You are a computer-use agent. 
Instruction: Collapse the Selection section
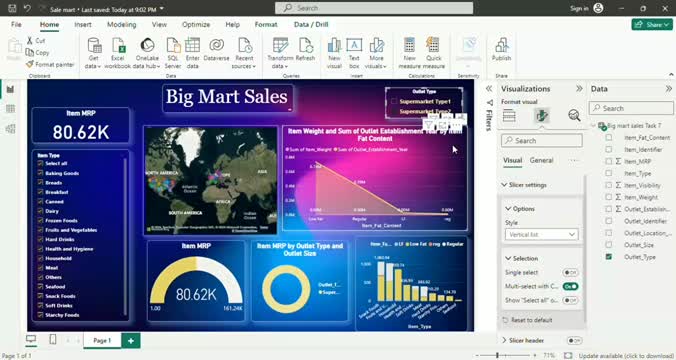tap(508, 258)
